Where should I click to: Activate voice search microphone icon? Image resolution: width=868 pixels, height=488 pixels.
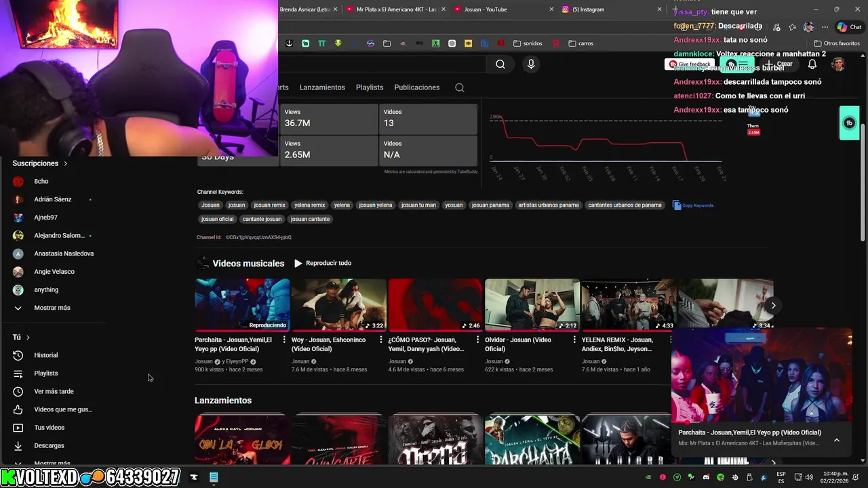coord(531,64)
